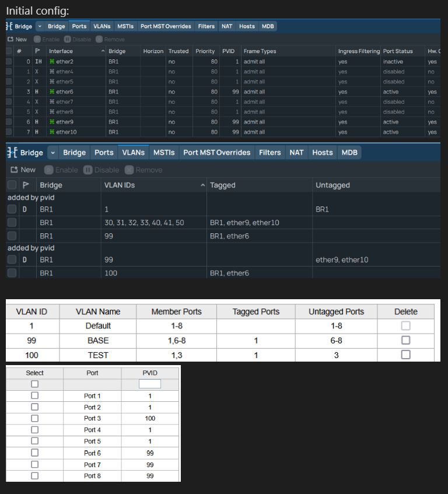This screenshot has height=494, width=448.
Task: Click the Enable icon in lower VLANs toolbar
Action: pos(48,170)
